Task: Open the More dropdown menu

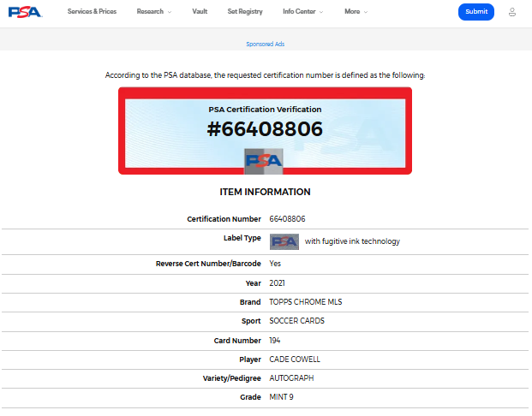Action: click(x=356, y=12)
